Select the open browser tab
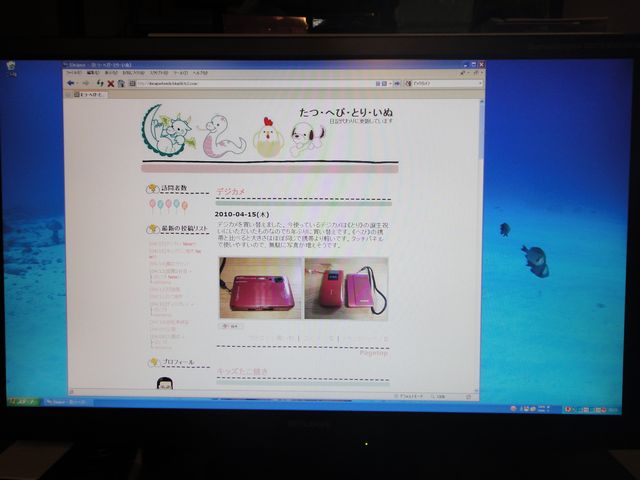 87,94
